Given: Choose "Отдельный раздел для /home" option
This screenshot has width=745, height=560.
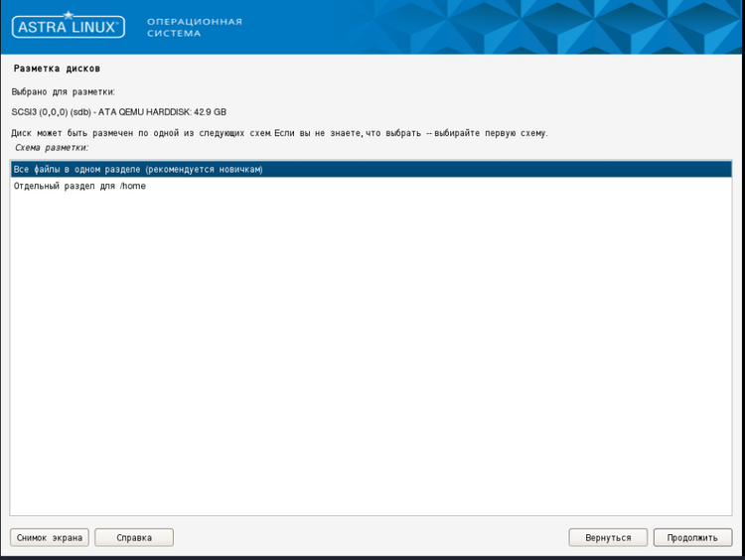Looking at the screenshot, I should (79, 187).
